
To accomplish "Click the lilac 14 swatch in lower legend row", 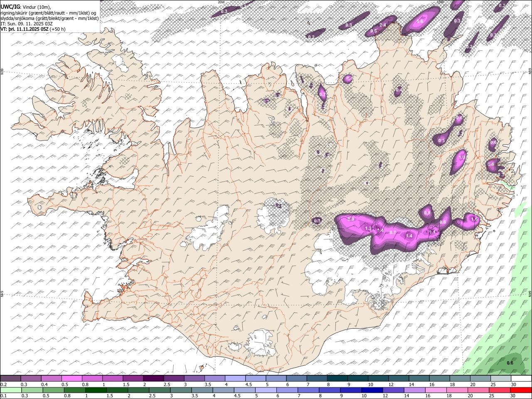I will click(x=415, y=390).
